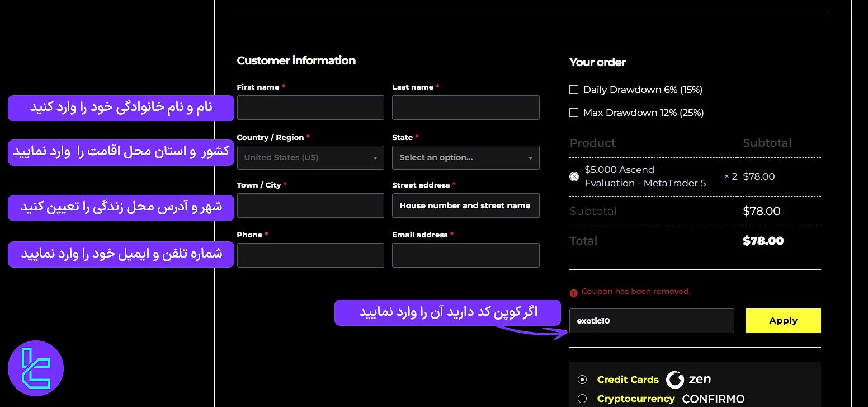
Task: Click the remove item icon next to Ascend Evaluation
Action: (x=574, y=176)
